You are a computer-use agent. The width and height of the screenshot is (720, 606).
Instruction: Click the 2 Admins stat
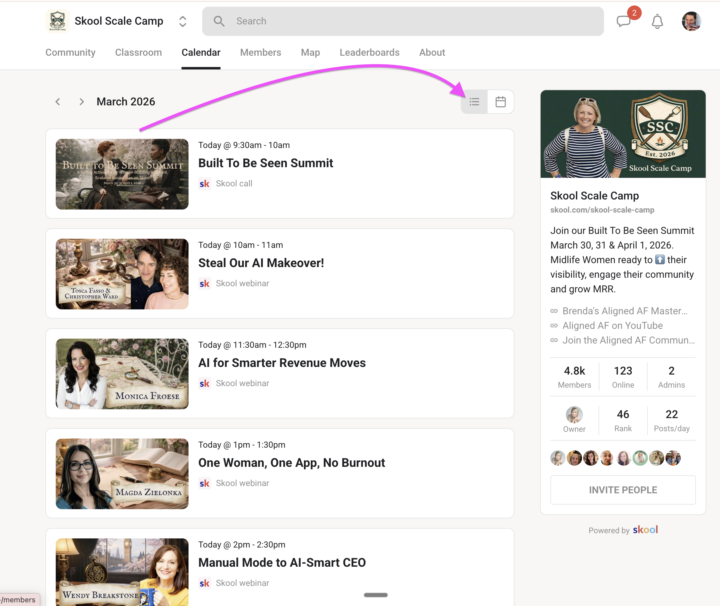(671, 377)
